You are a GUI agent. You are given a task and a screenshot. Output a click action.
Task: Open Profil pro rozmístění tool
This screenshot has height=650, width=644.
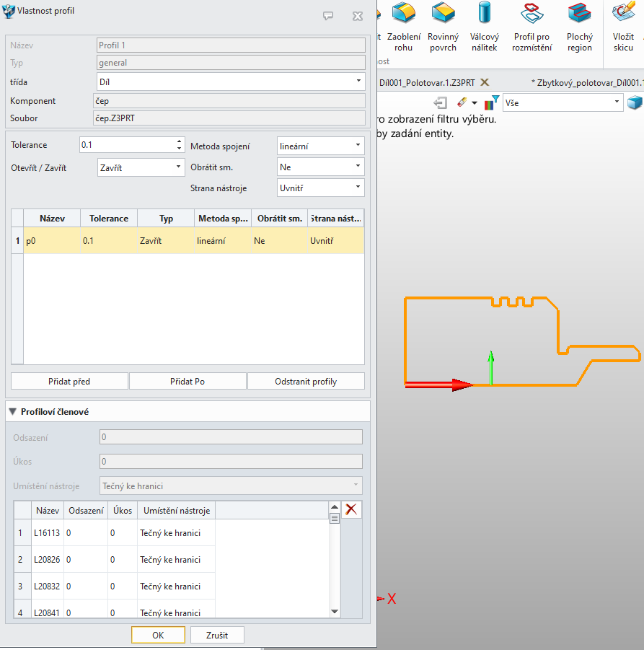531,27
